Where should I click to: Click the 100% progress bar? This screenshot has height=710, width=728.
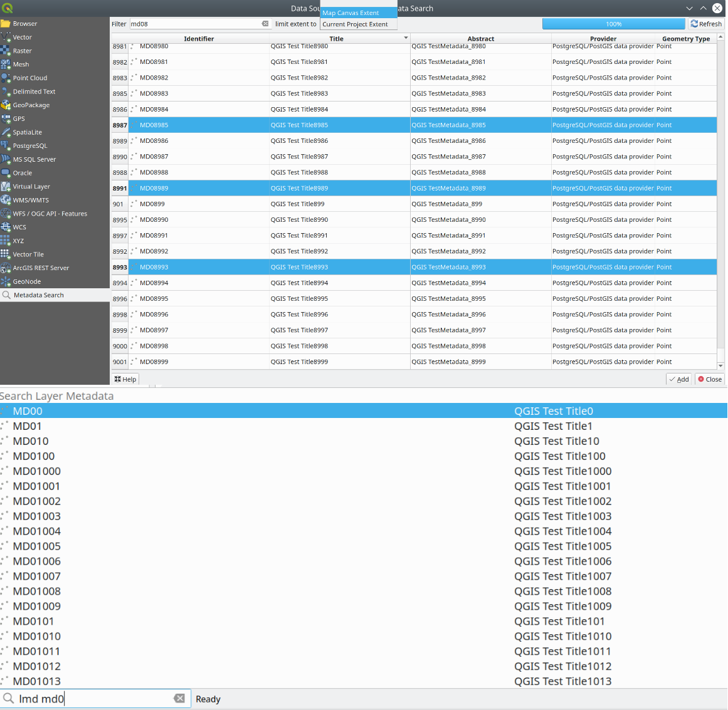click(613, 24)
